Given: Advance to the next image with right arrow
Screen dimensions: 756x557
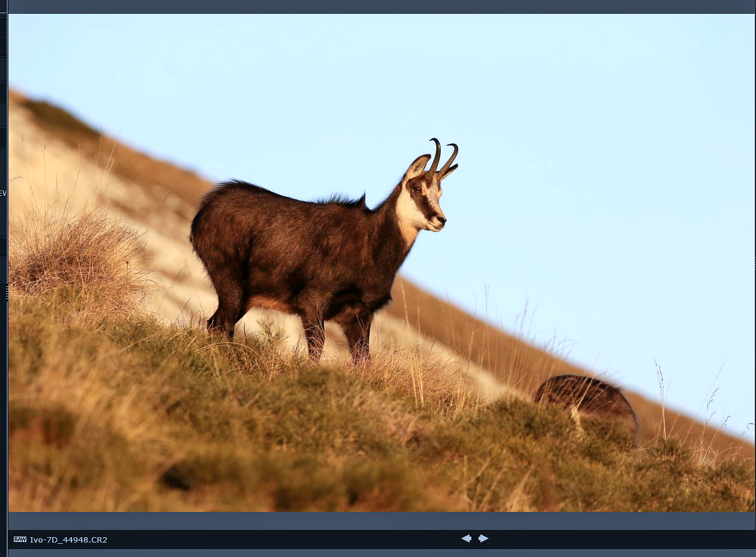Looking at the screenshot, I should tap(483, 538).
